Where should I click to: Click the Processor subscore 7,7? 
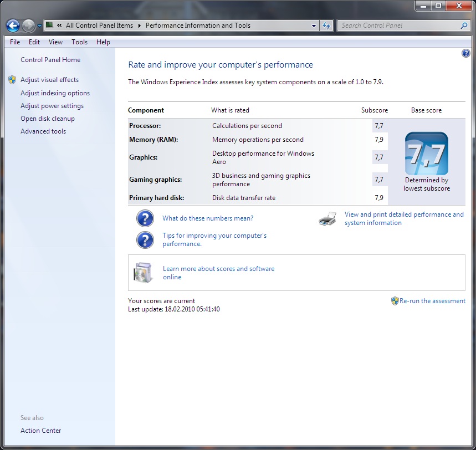click(379, 126)
